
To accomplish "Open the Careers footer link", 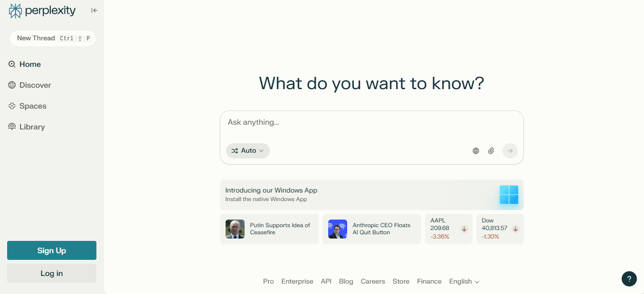I will (373, 282).
